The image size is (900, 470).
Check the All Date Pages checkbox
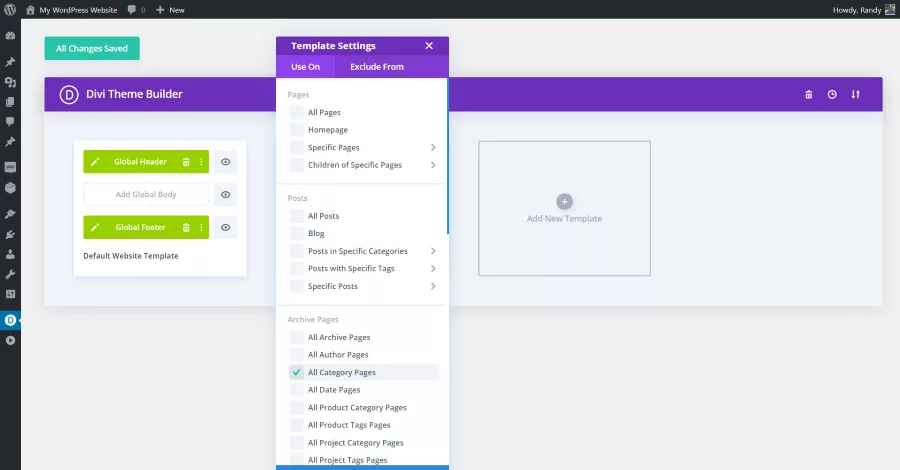point(296,390)
